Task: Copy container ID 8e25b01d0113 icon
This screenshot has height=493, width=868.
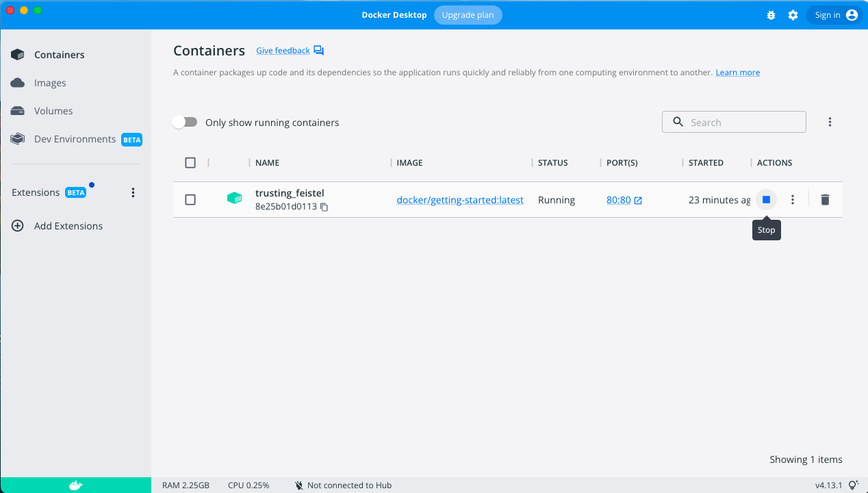Action: pos(324,207)
